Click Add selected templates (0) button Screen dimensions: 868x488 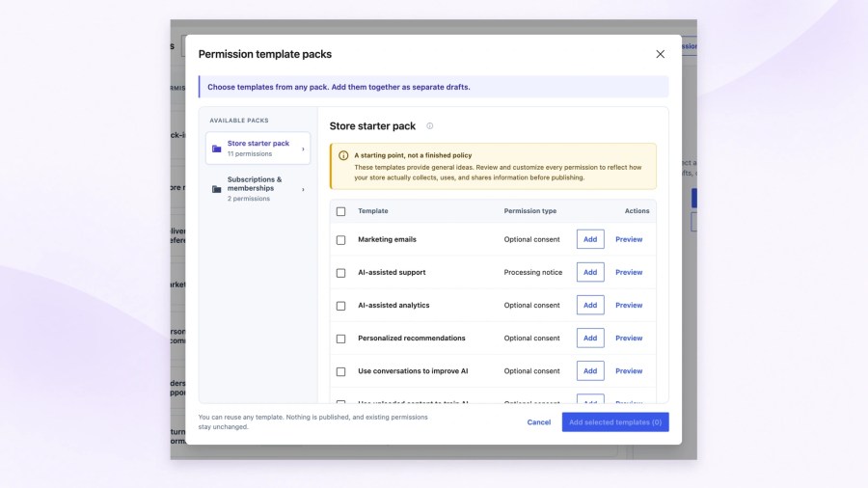(x=615, y=422)
